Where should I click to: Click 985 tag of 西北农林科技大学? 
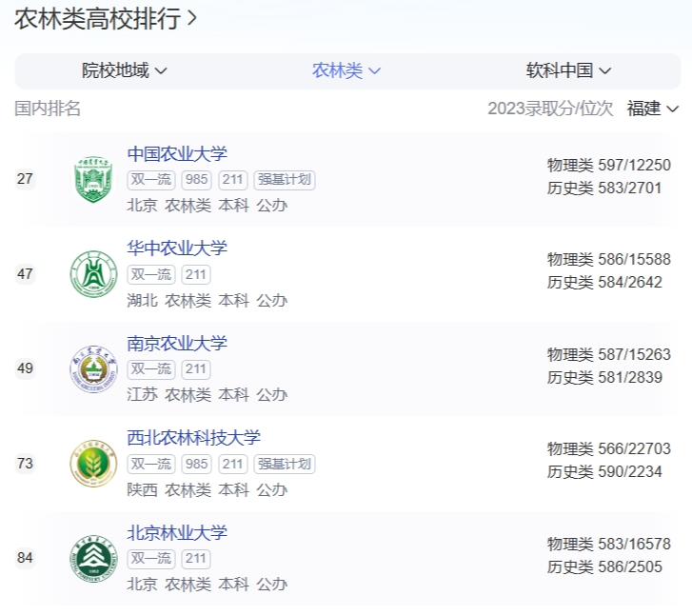pos(196,464)
